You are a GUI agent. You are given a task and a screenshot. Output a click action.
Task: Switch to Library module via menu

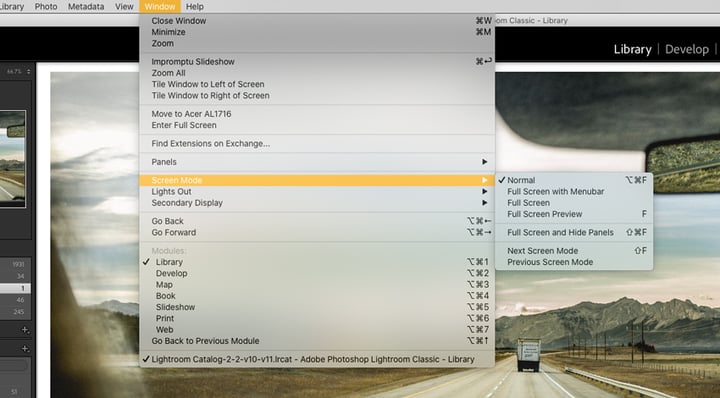point(317,262)
